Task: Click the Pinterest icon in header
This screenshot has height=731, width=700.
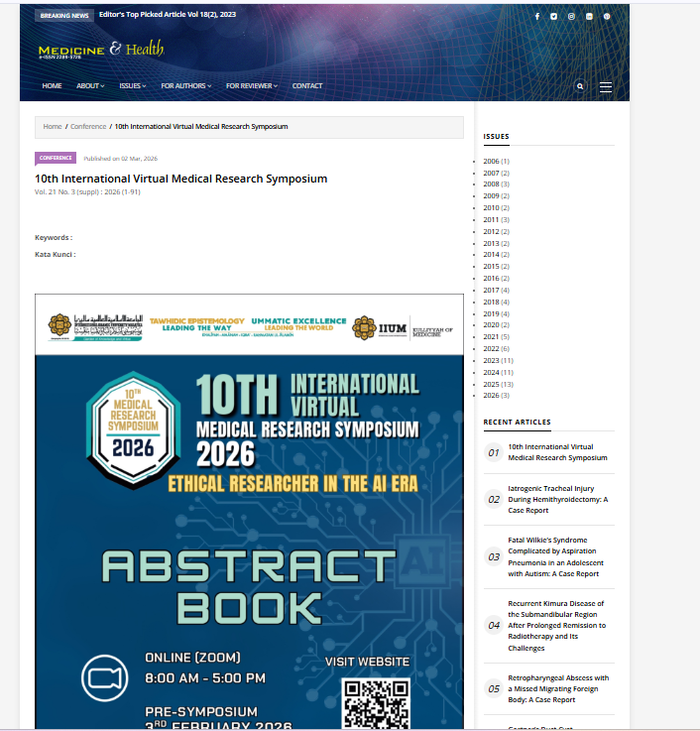Action: click(x=607, y=16)
